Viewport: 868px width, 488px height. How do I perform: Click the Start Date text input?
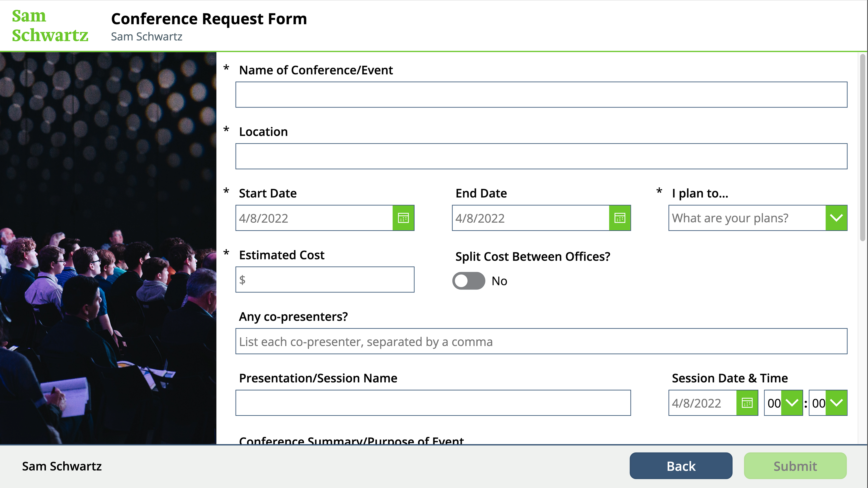click(314, 218)
